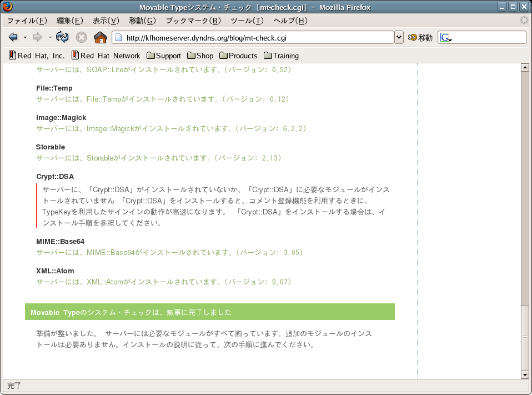Click the Forward arrow button
532x395 pixels.
coord(37,37)
